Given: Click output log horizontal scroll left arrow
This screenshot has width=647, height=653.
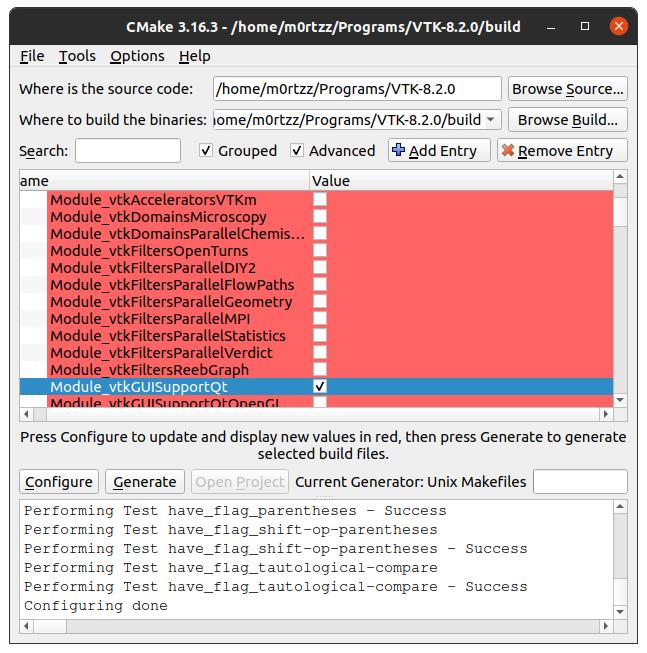Looking at the screenshot, I should (26, 626).
